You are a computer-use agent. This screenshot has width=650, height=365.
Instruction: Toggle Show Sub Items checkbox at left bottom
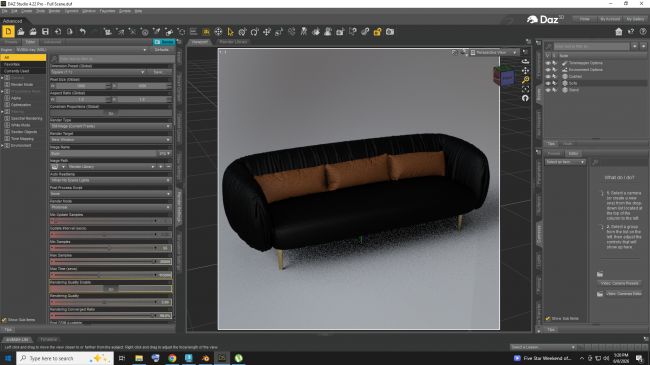coord(4,320)
